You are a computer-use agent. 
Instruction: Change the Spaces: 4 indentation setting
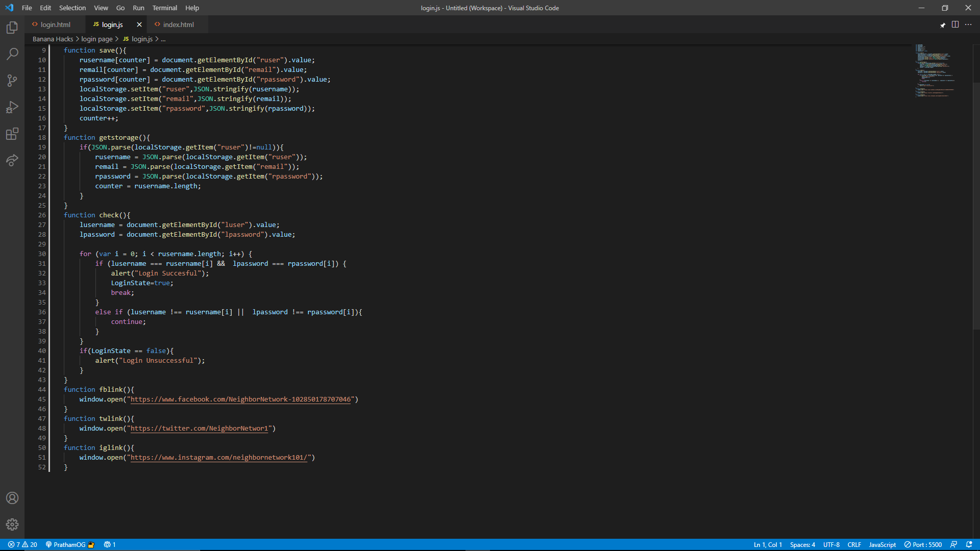point(802,544)
